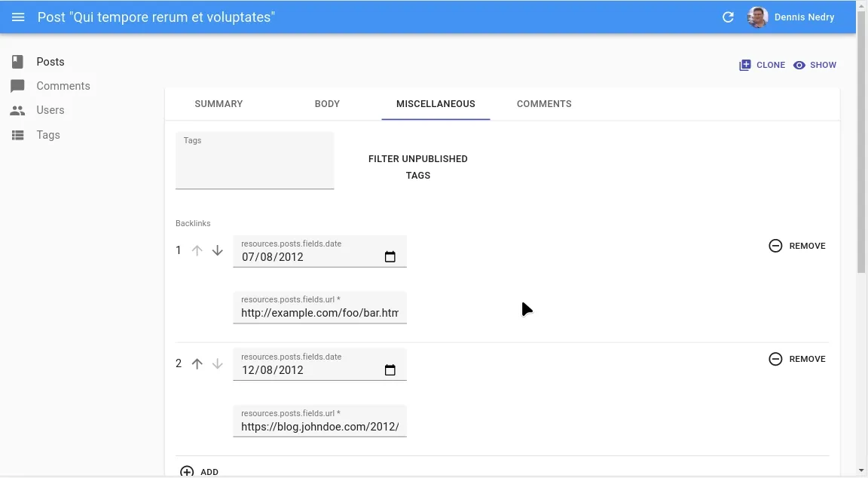Move backlink 1 down with arrow
Image resolution: width=868 pixels, height=478 pixels.
pyautogui.click(x=218, y=250)
